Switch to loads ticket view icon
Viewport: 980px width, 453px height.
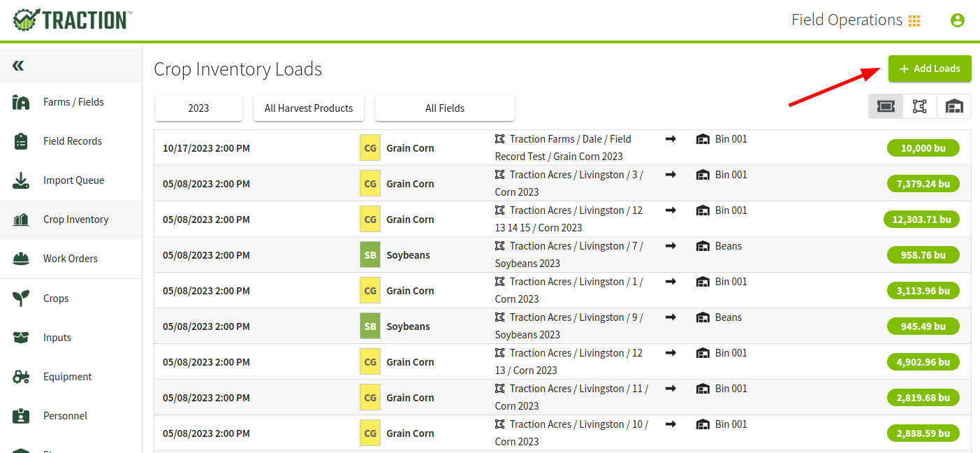[886, 106]
